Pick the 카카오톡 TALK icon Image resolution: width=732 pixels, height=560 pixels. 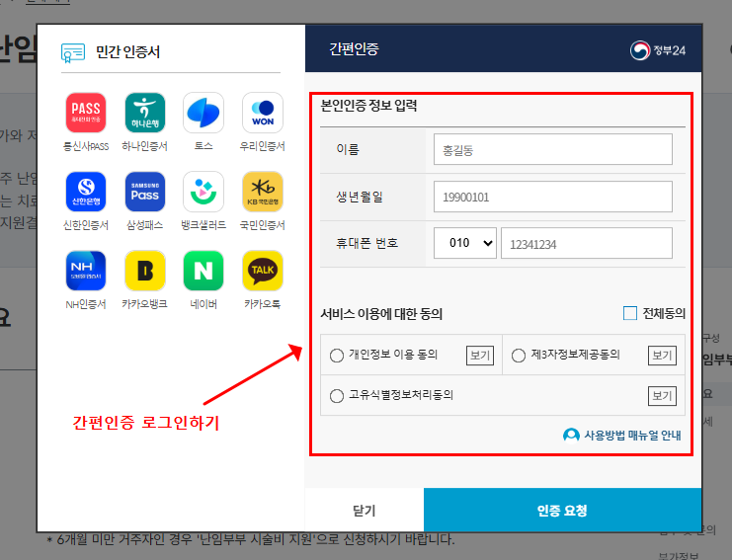click(x=263, y=271)
